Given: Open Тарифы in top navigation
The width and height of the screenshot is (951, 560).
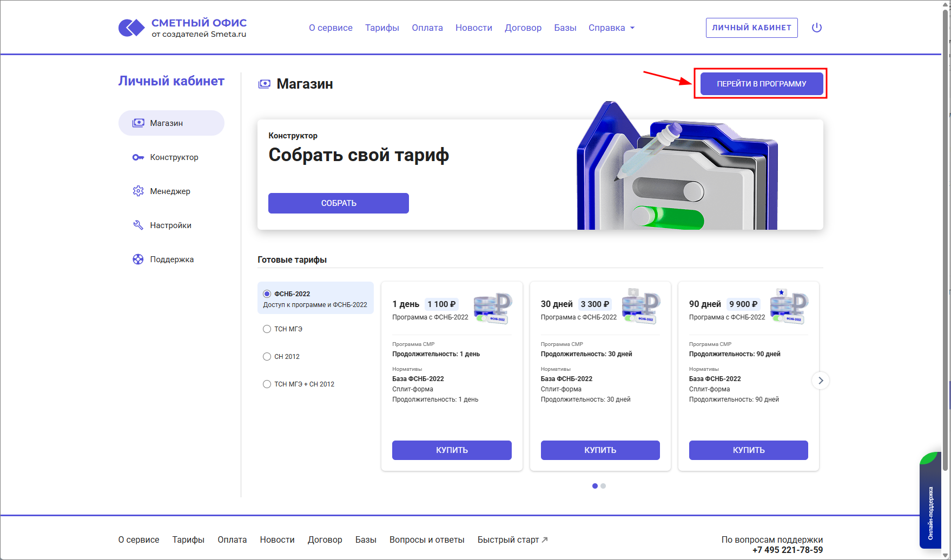Looking at the screenshot, I should point(382,28).
